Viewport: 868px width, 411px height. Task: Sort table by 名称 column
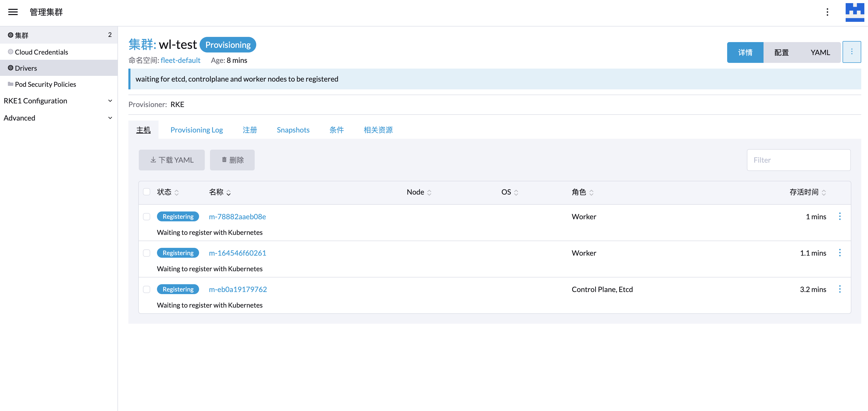[220, 192]
